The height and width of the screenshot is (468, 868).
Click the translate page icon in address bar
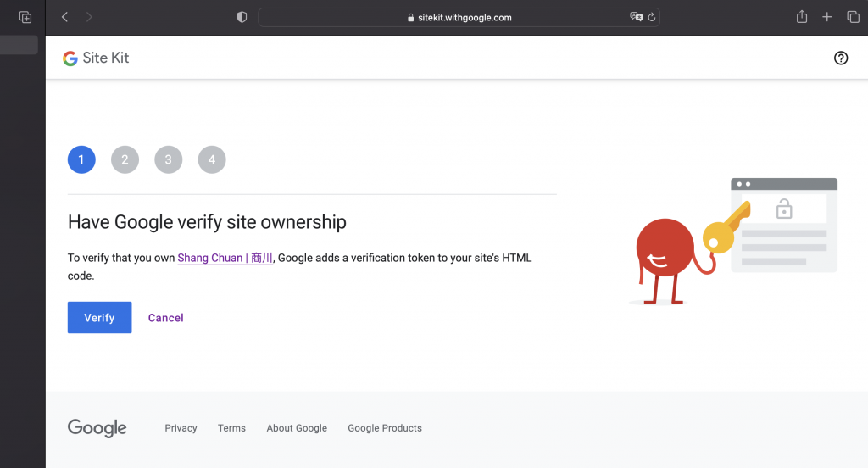click(x=636, y=17)
